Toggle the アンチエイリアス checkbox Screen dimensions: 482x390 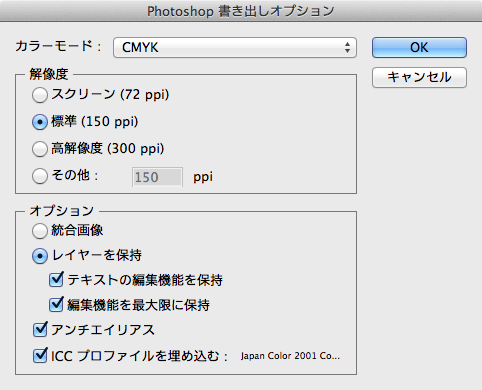click(40, 329)
